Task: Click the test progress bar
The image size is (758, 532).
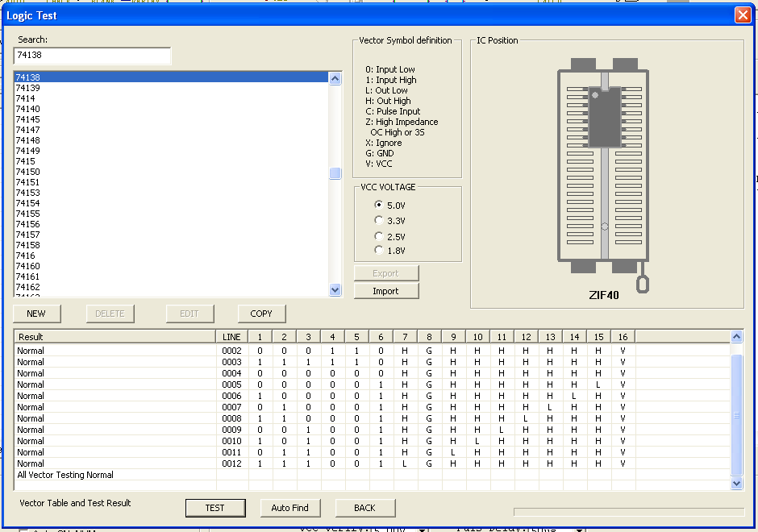Action: (x=629, y=512)
